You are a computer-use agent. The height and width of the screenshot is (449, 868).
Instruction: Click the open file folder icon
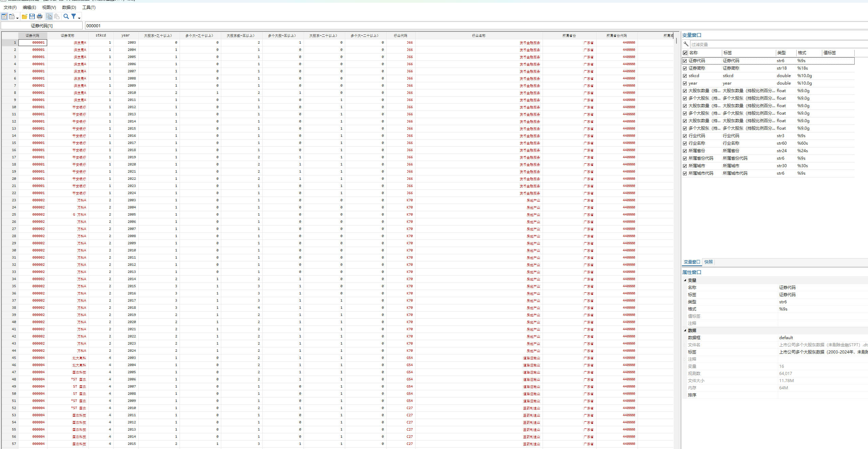coord(24,16)
